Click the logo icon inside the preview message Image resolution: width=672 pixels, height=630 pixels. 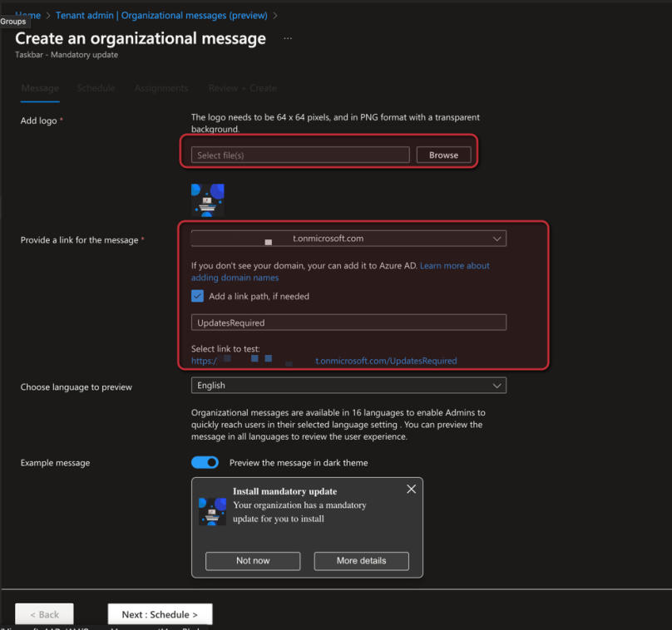[211, 510]
